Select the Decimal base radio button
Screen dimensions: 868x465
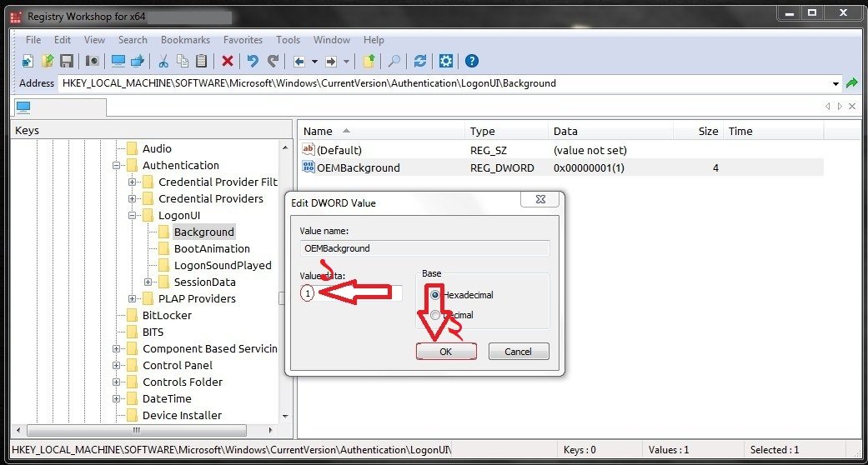tap(435, 315)
